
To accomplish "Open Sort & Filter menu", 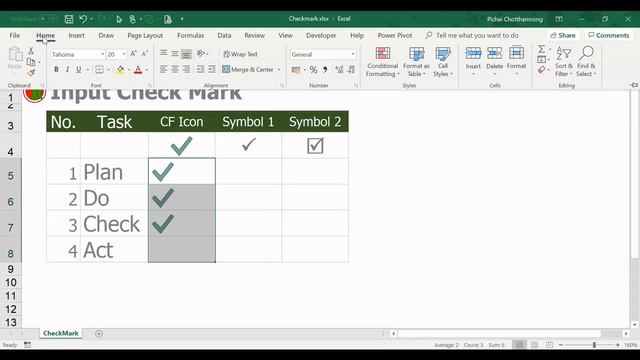I will 564,62.
